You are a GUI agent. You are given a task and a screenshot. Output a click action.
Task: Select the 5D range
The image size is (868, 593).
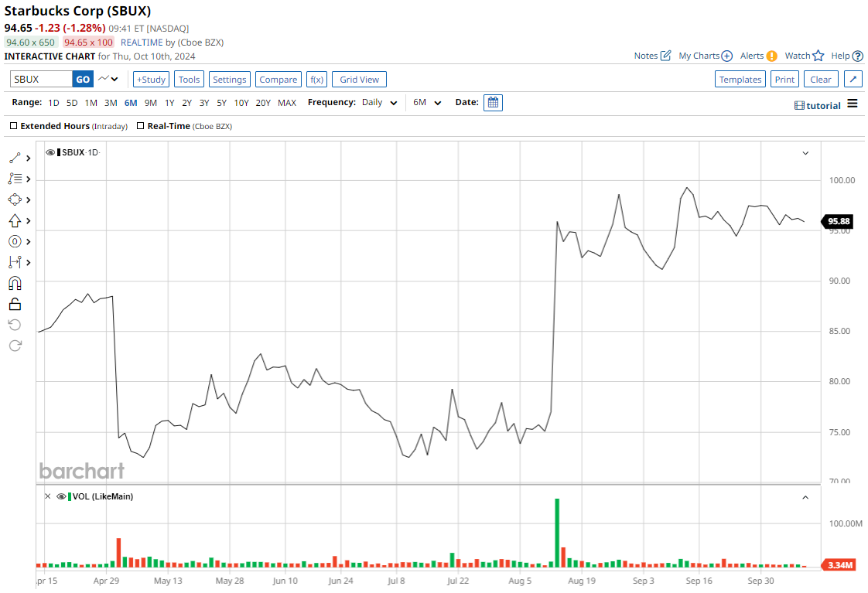pyautogui.click(x=72, y=103)
